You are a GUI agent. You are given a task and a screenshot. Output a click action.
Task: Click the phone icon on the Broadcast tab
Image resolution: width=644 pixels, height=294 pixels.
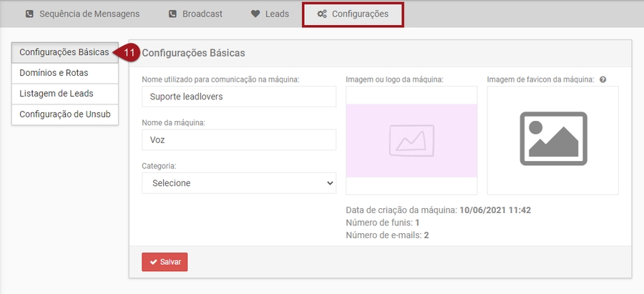point(172,14)
